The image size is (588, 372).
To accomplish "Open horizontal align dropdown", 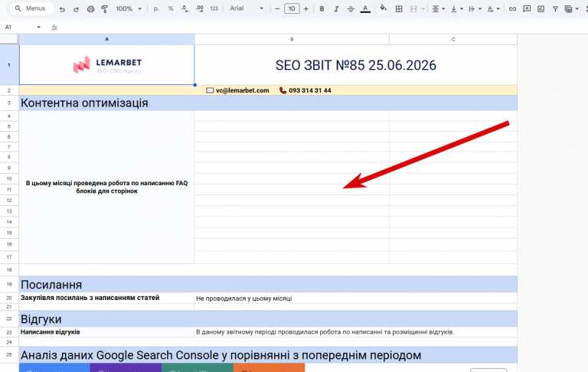I will (x=438, y=8).
